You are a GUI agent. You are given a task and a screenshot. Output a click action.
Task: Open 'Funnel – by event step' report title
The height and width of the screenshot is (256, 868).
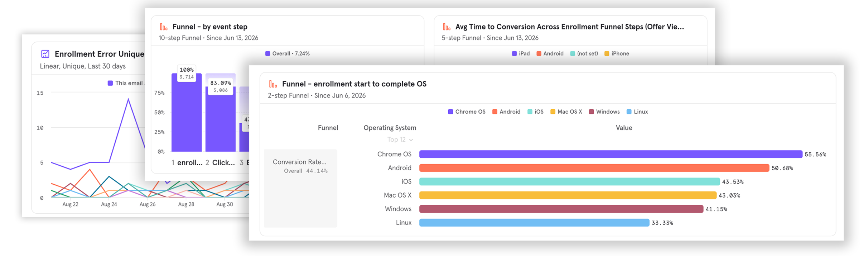[210, 27]
